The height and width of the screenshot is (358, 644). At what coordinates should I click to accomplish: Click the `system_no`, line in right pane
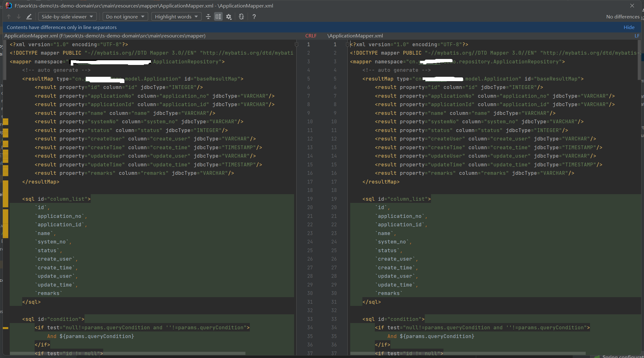[394, 242]
